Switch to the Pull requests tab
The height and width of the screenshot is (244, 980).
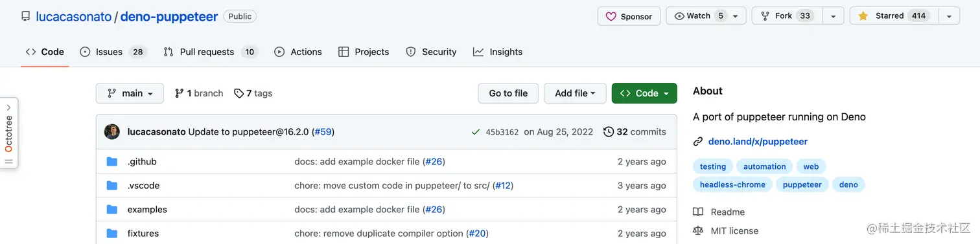pyautogui.click(x=211, y=52)
